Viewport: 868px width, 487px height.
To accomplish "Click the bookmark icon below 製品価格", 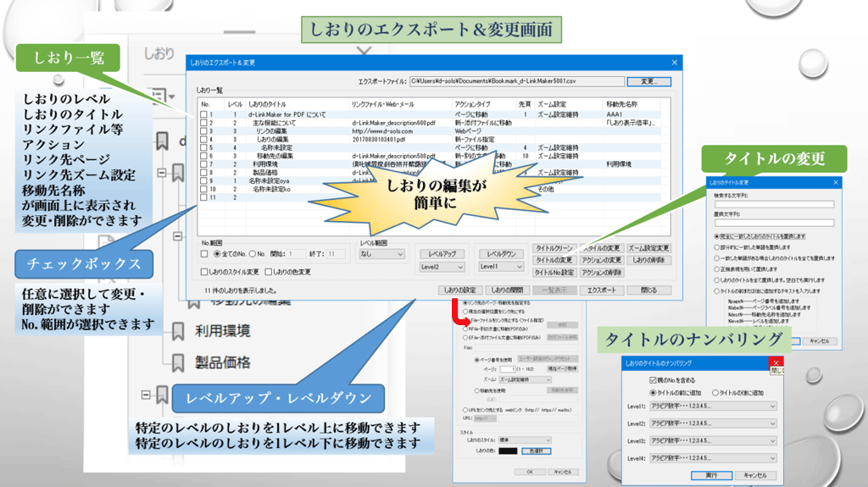I will coord(163,396).
